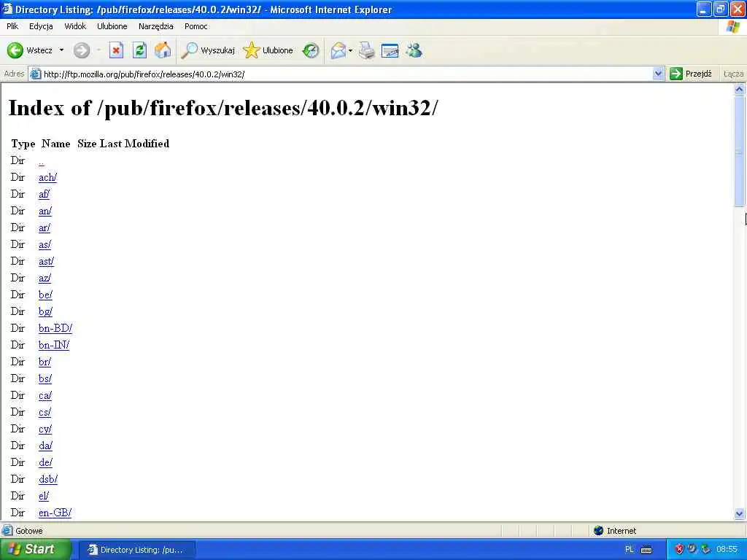
Task: Open the parent directory '..' link
Action: (42, 161)
